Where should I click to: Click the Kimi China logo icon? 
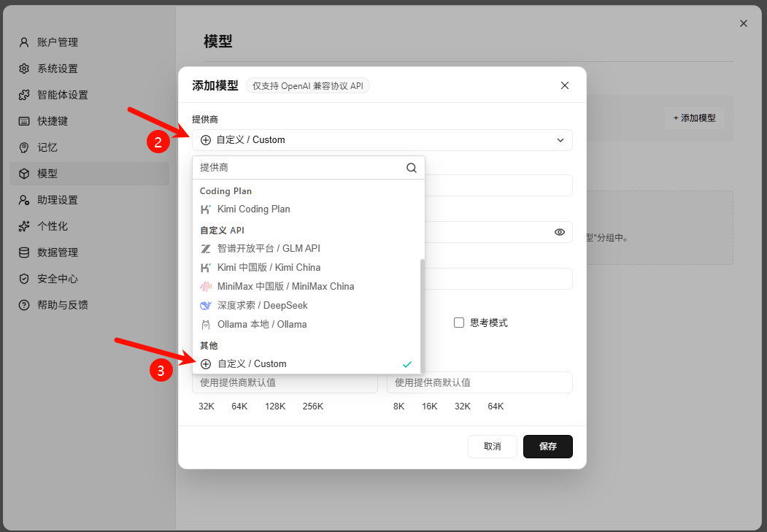point(206,268)
